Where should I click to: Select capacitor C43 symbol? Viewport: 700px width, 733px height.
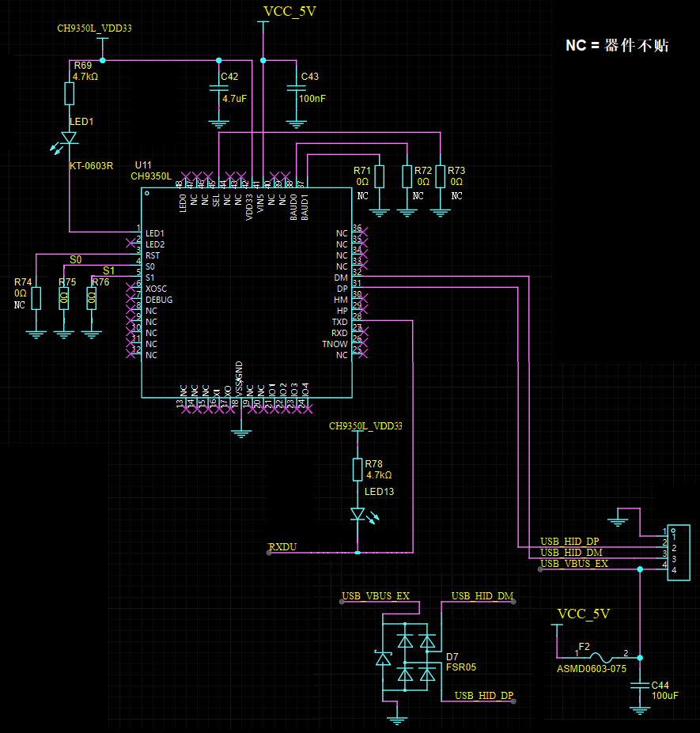[x=295, y=89]
